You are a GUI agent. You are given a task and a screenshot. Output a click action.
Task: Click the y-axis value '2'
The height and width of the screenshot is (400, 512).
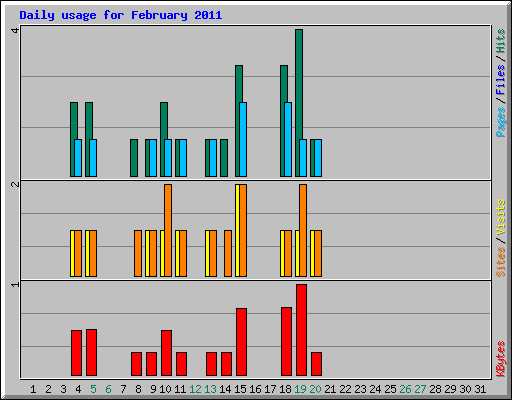15,184
